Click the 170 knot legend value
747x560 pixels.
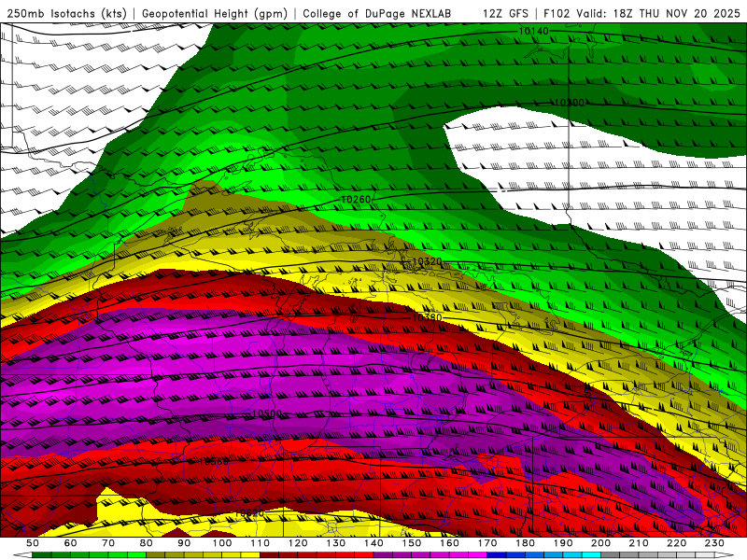487,543
